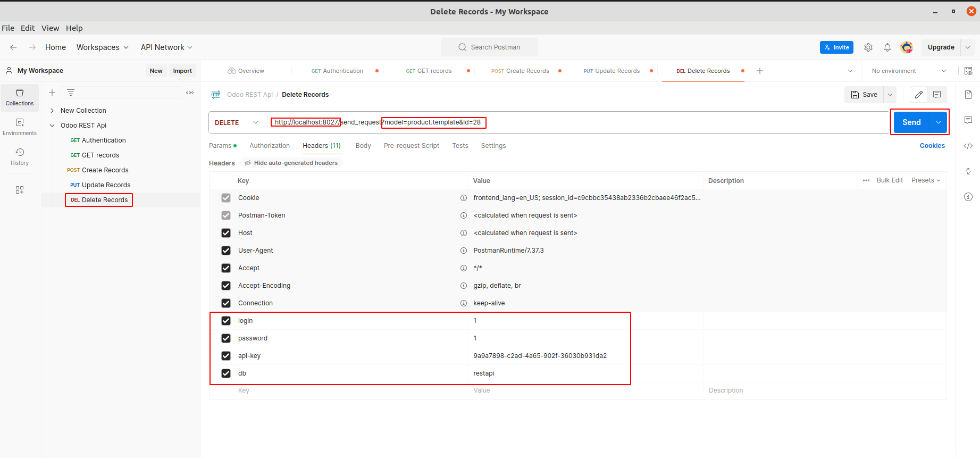Toggle the Postman-Token header checkbox

click(x=226, y=215)
